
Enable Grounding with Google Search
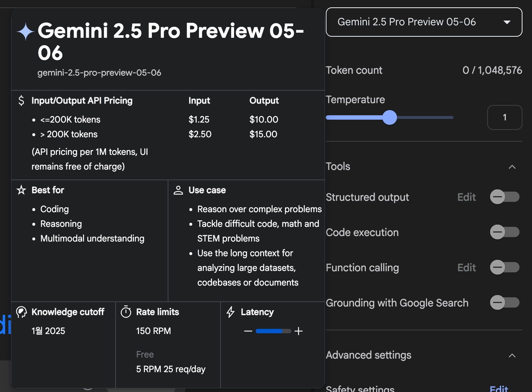504,302
